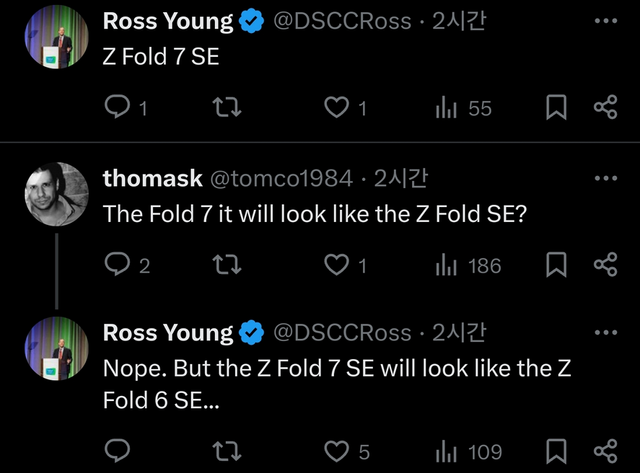640x473 pixels.
Task: Like the "Z Fold 7 SE" tweet
Action: click(x=338, y=108)
